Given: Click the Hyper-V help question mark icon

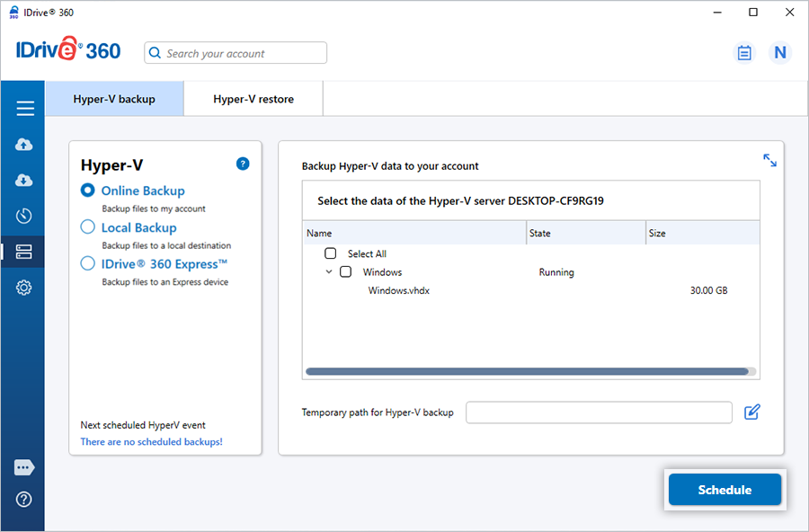Looking at the screenshot, I should 243,164.
